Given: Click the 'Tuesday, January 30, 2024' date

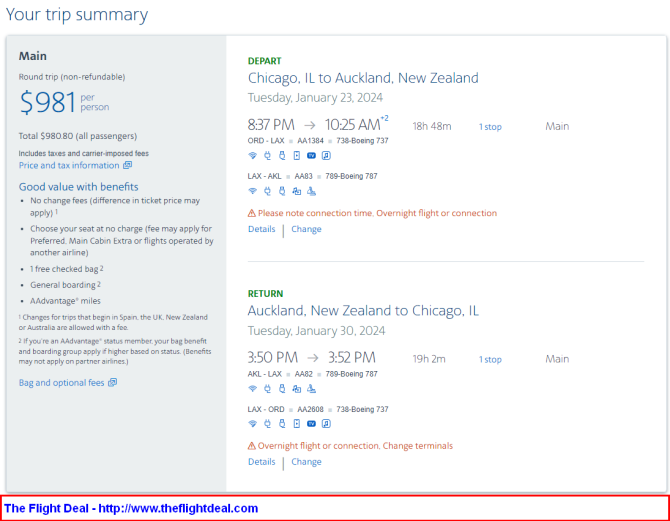Looking at the screenshot, I should 317,331.
